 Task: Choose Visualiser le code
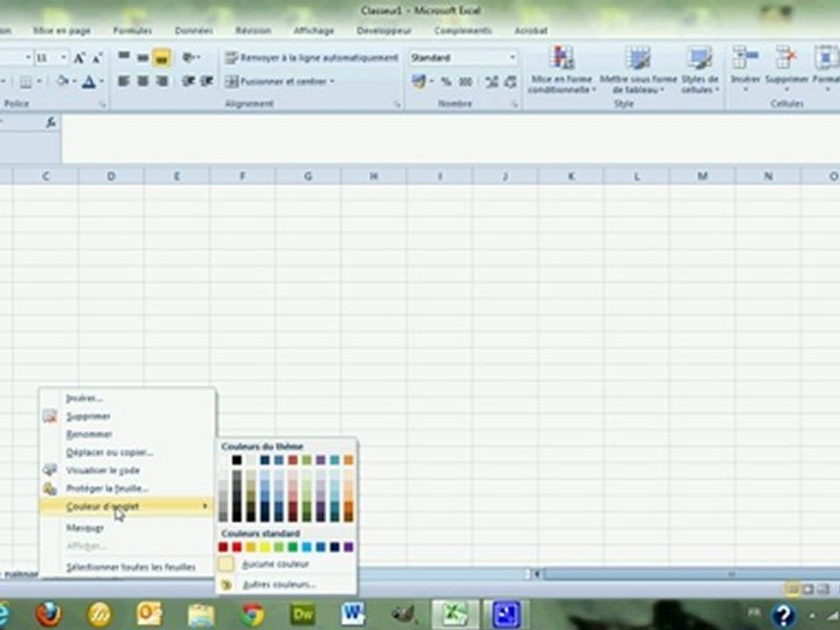[127, 471]
